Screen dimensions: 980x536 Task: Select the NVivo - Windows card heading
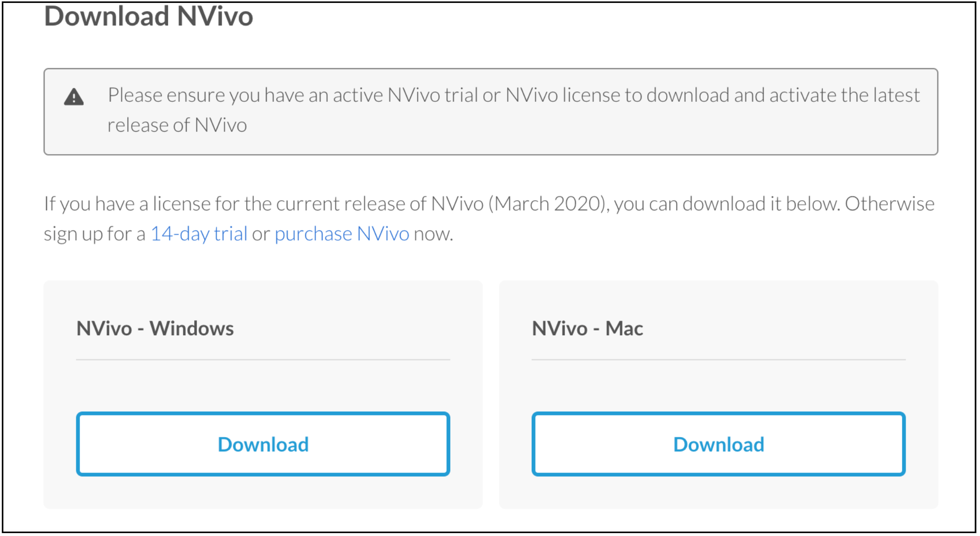pos(155,329)
